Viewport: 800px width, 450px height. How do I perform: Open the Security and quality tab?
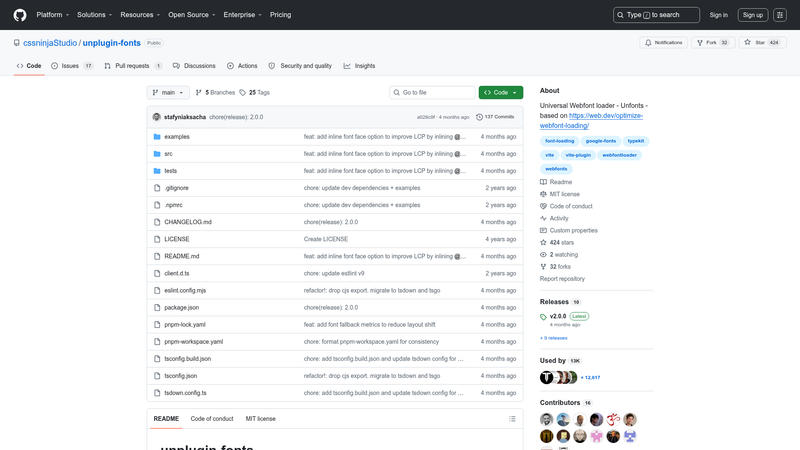[300, 66]
